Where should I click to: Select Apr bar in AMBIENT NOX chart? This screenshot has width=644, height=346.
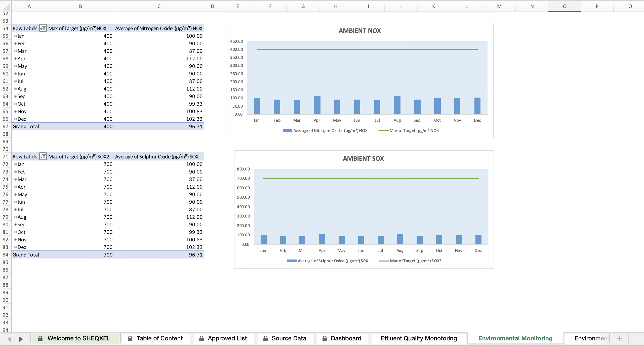(317, 105)
